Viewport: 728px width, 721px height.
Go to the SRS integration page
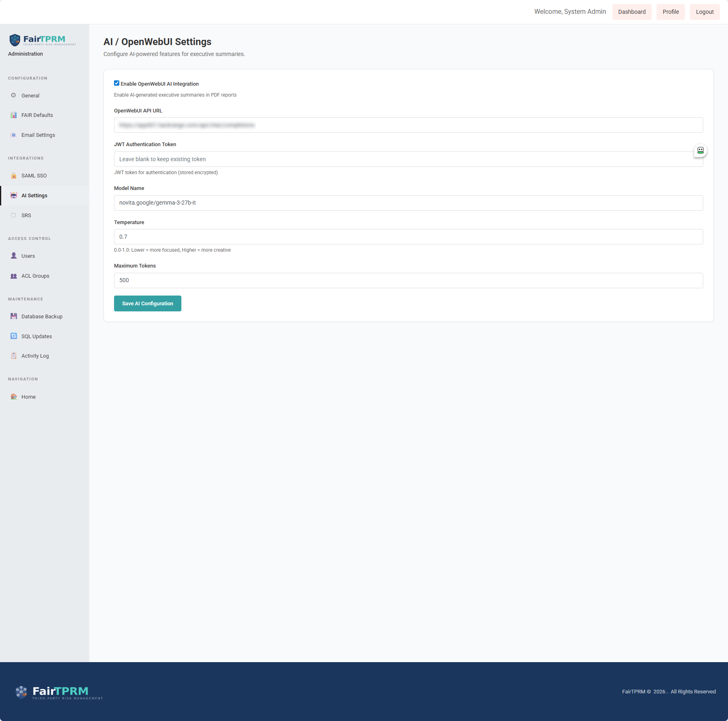(26, 216)
